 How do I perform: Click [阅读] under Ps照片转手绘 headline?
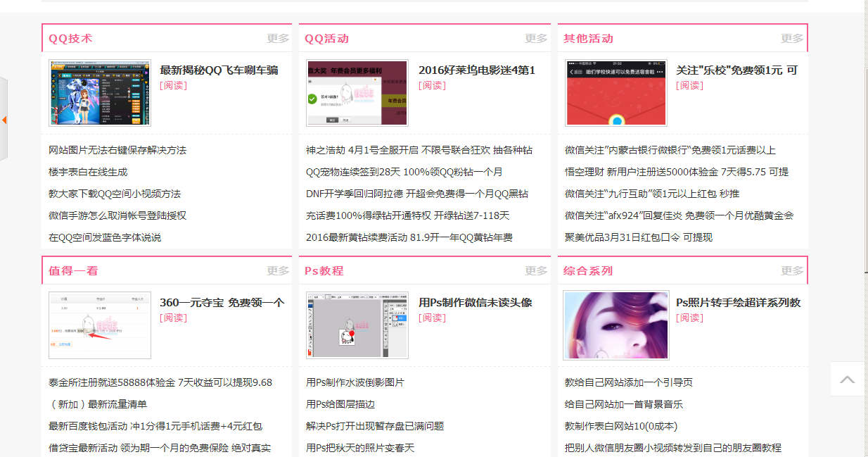pyautogui.click(x=690, y=318)
